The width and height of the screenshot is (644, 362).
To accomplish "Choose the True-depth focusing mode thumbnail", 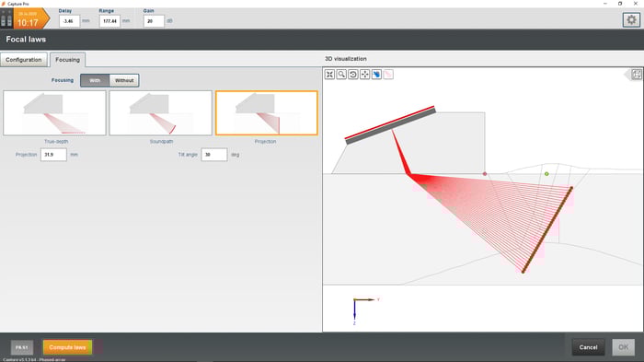I will 54,113.
